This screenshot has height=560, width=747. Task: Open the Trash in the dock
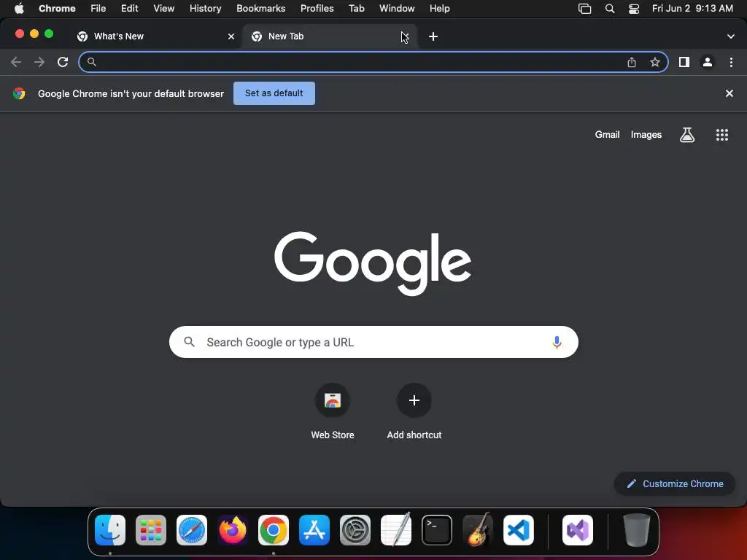pyautogui.click(x=636, y=530)
